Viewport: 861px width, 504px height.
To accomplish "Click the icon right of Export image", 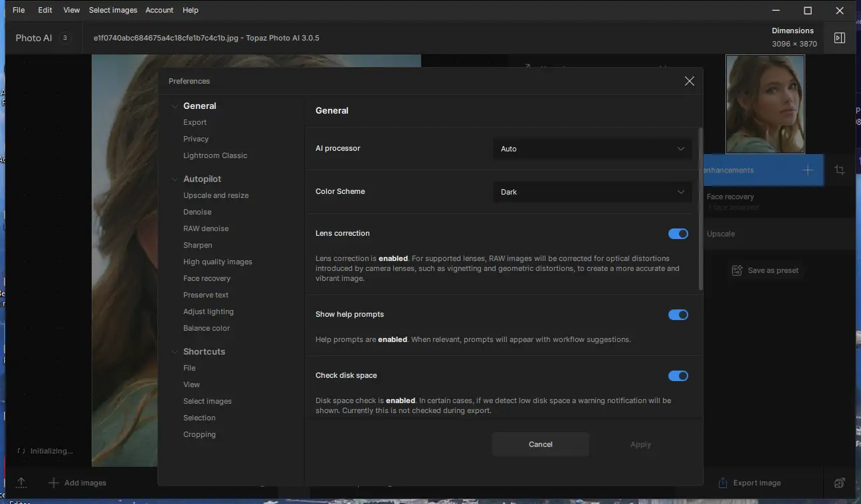I will [840, 483].
